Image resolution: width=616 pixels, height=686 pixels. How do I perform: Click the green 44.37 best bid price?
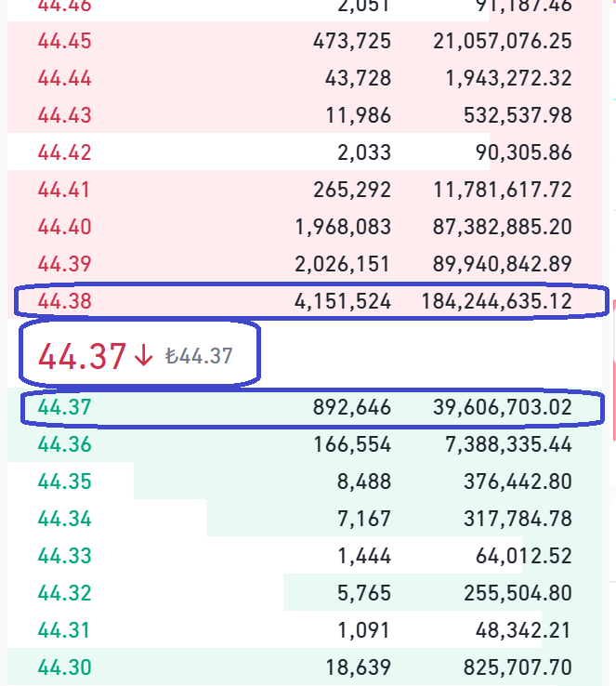click(x=64, y=407)
